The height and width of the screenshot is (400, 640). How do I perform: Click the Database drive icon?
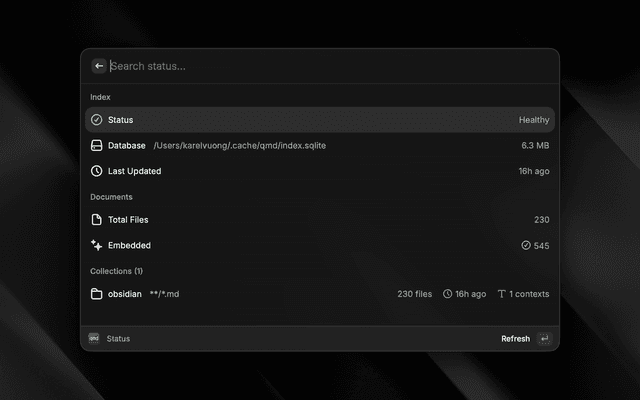coord(97,145)
